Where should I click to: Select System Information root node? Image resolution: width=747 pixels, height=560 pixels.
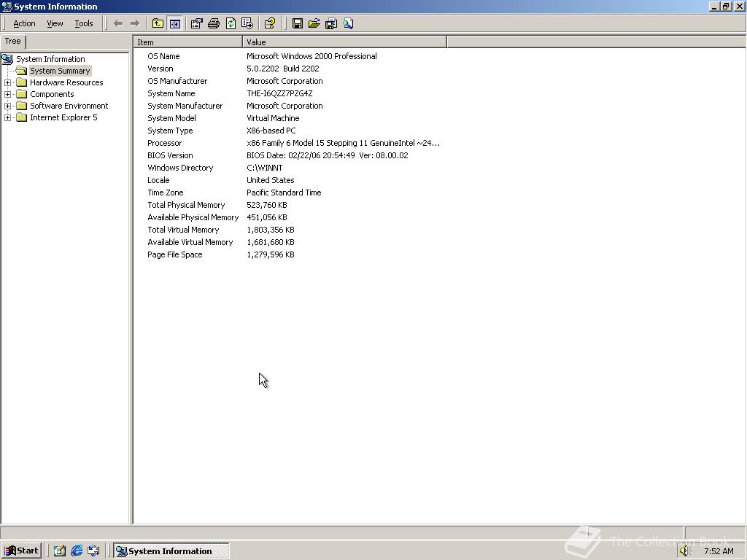(x=50, y=59)
